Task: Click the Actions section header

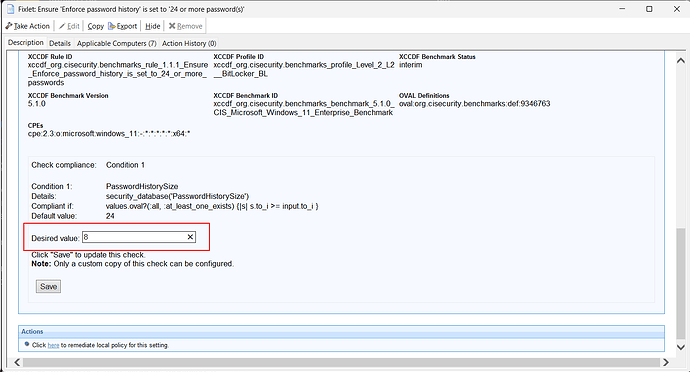Action: pos(341,331)
